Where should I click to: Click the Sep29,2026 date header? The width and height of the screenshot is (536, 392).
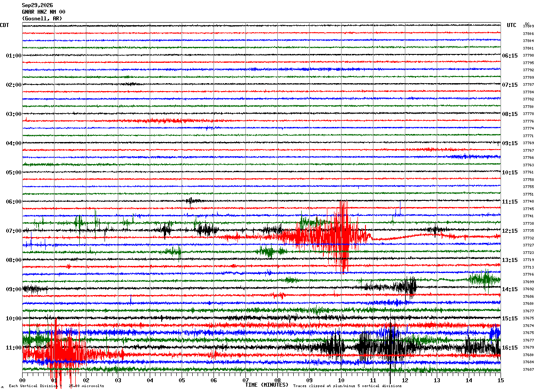point(37,5)
